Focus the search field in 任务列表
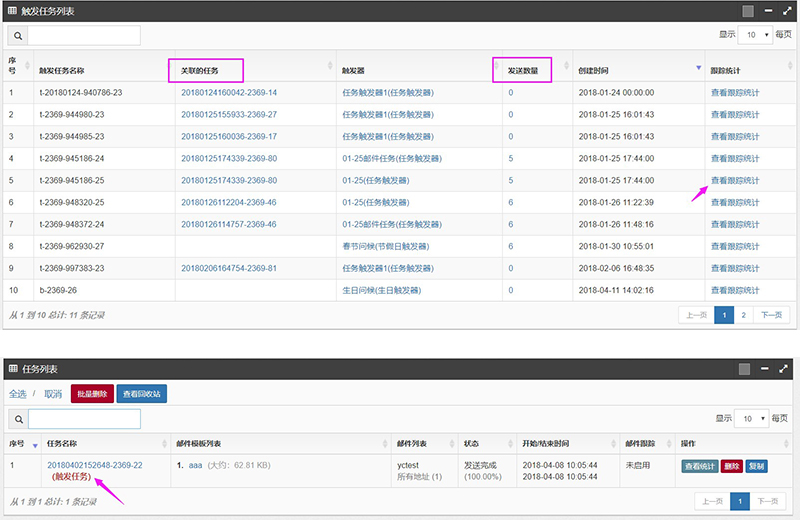Screen dimensions: 800x520 click(x=84, y=419)
